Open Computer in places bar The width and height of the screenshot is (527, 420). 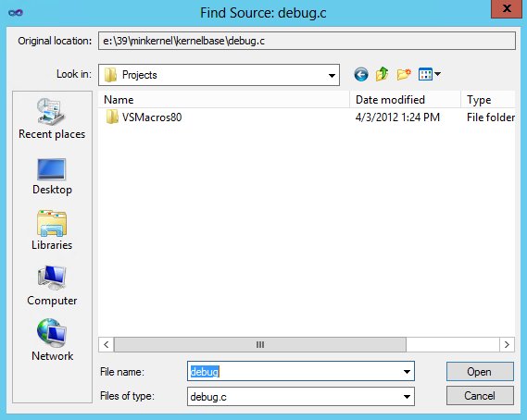(x=52, y=286)
